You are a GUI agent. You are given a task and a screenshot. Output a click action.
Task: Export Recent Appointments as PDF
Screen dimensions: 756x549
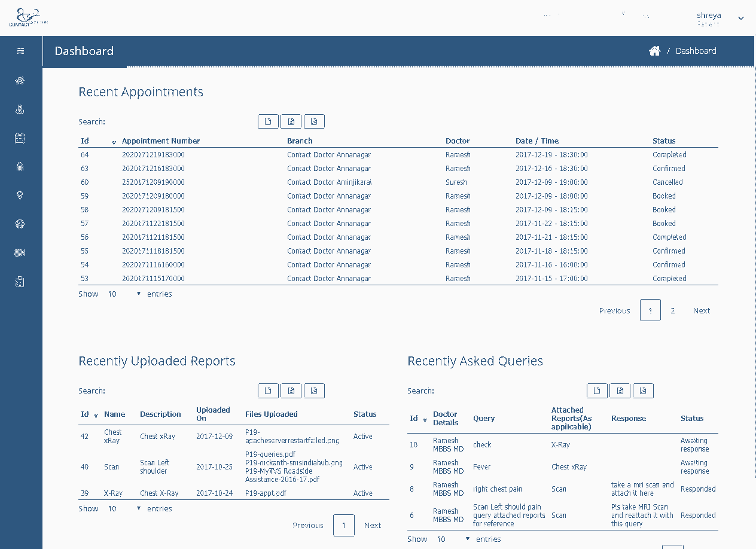point(314,122)
